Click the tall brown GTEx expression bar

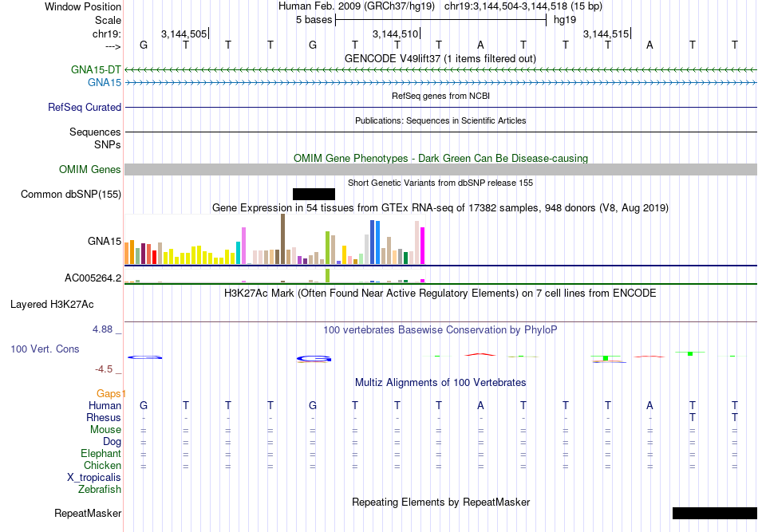click(282, 238)
